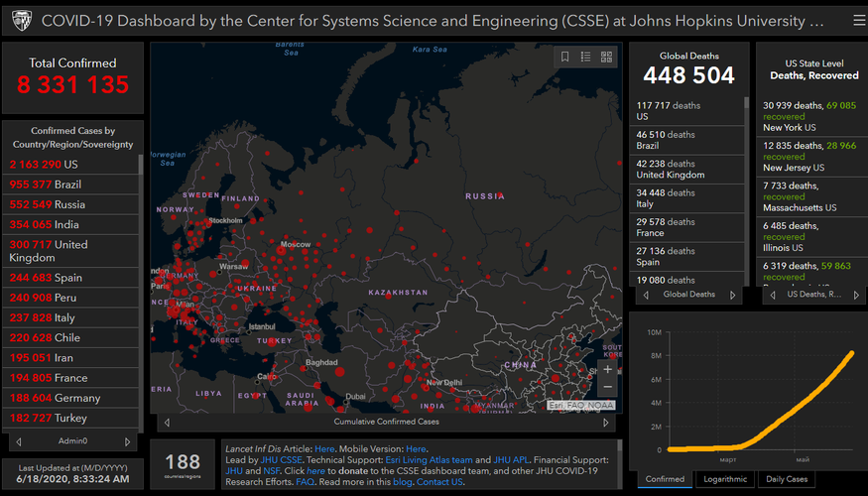This screenshot has height=496, width=868.
Task: Go to next panel after Admin0
Action: [x=127, y=441]
